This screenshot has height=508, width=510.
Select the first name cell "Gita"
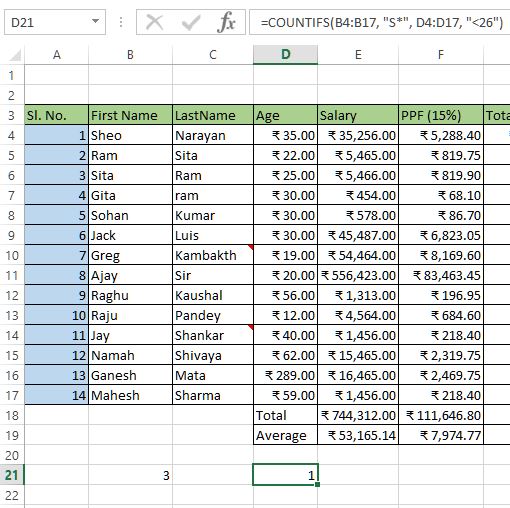tap(130, 195)
